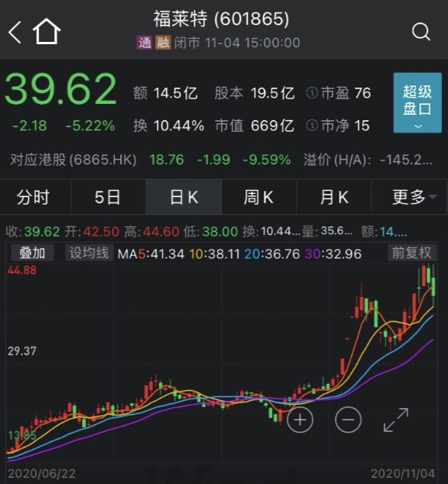The height and width of the screenshot is (484, 448).
Task: Zoom out chart with minus icon
Action: point(348,420)
